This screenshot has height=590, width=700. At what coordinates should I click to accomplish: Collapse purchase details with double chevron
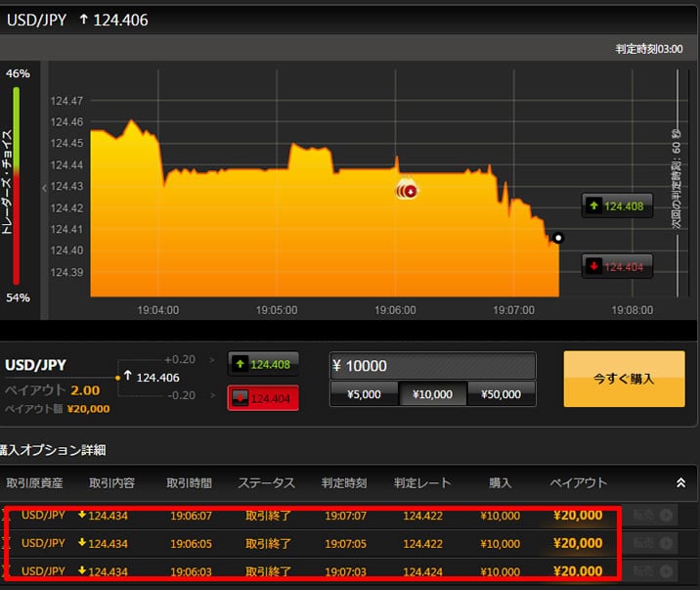680,482
